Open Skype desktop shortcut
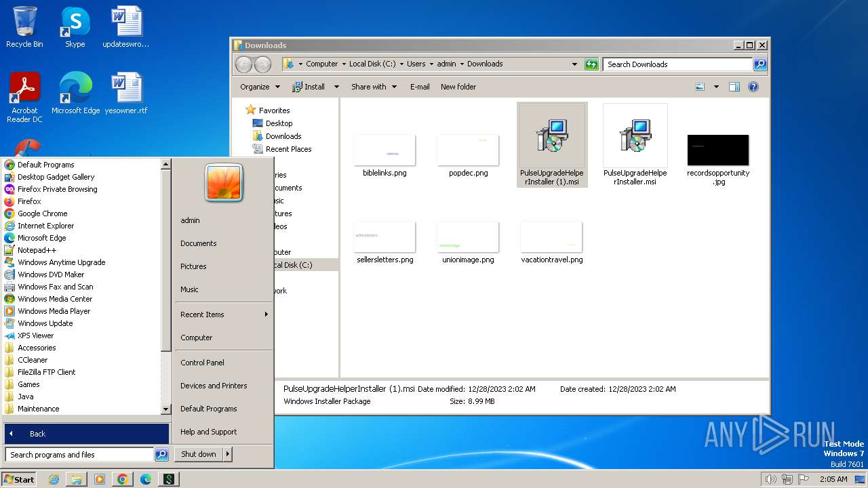 point(75,27)
